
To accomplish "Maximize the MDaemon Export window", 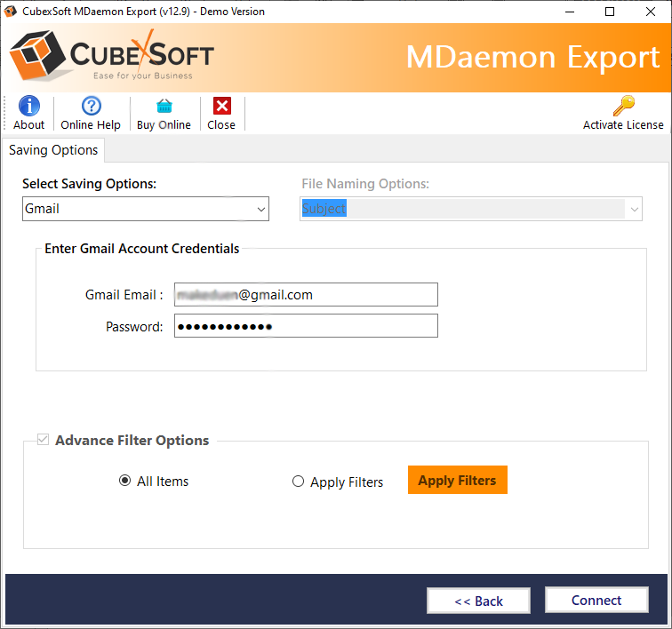I will 610,12.
